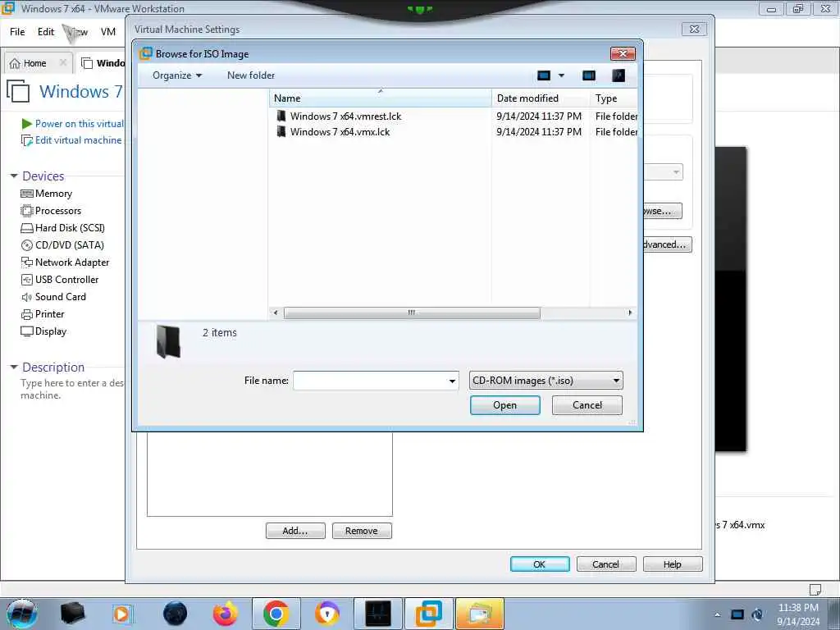
Task: Open the Organize dropdown menu
Action: (x=177, y=75)
